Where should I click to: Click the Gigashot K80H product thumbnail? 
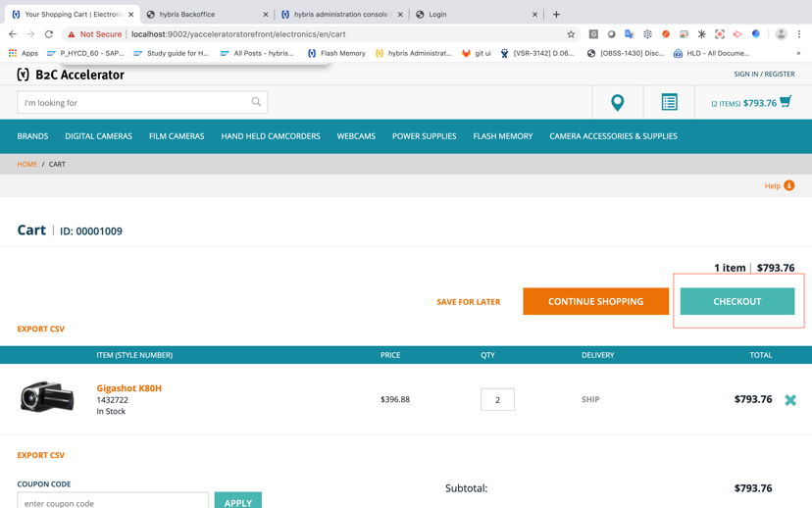point(47,398)
